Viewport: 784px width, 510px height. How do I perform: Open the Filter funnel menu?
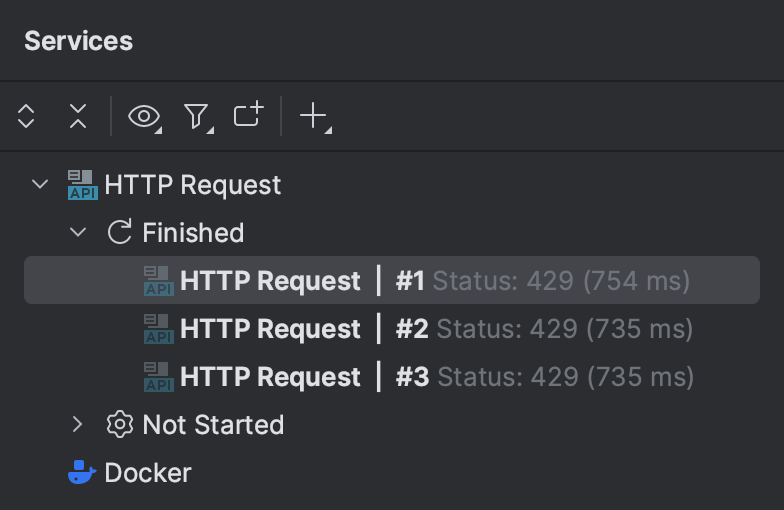(197, 117)
